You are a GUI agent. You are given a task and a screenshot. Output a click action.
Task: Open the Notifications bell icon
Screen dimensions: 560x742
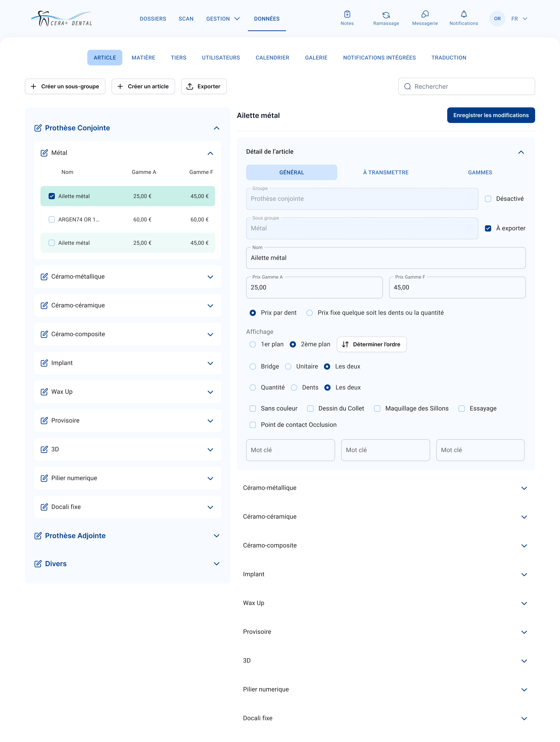coord(464,14)
